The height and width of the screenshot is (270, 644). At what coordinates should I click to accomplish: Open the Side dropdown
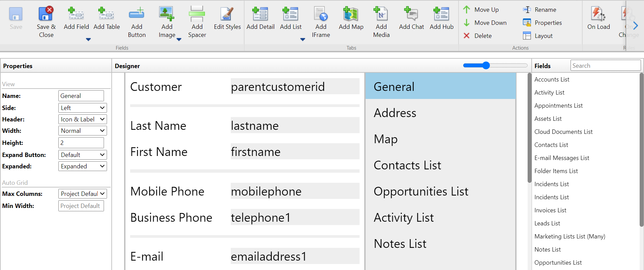pyautogui.click(x=83, y=108)
